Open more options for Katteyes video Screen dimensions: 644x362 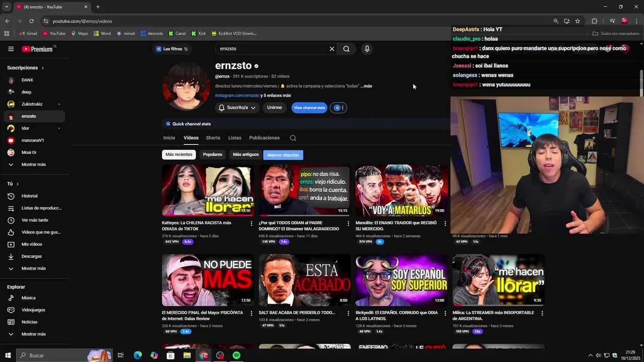tap(252, 223)
